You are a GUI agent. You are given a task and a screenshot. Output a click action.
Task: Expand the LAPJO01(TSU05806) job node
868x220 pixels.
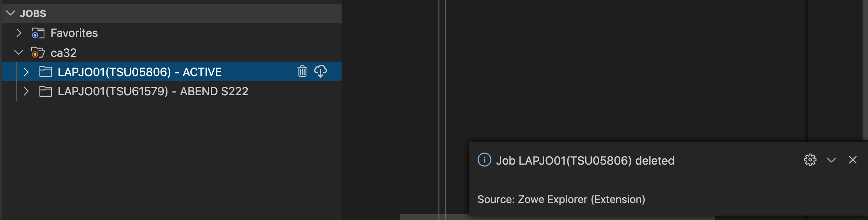[x=26, y=72]
